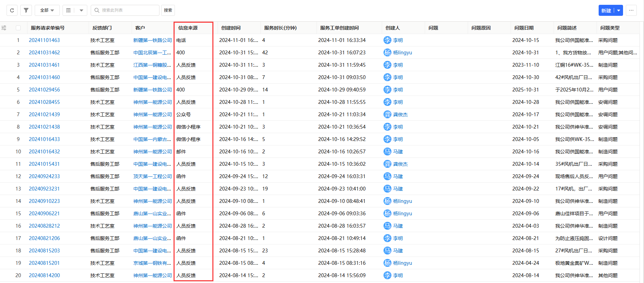
Task: Click 龚俊杰 avatar icon in row 7
Action: click(x=387, y=115)
